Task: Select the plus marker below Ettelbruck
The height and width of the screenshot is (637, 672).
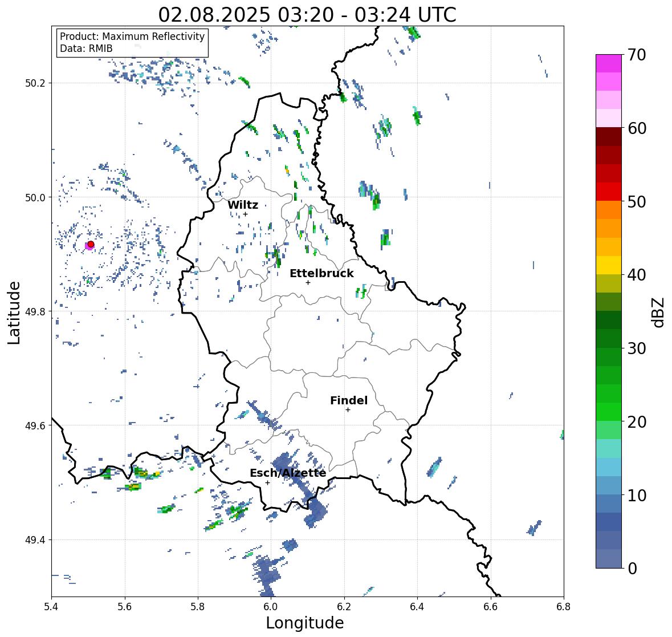Action: [308, 282]
